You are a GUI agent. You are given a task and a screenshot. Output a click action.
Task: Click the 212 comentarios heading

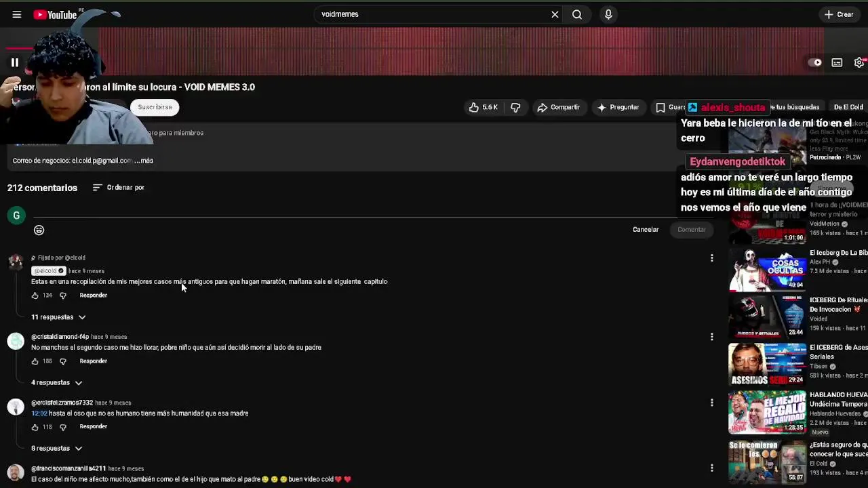[42, 188]
